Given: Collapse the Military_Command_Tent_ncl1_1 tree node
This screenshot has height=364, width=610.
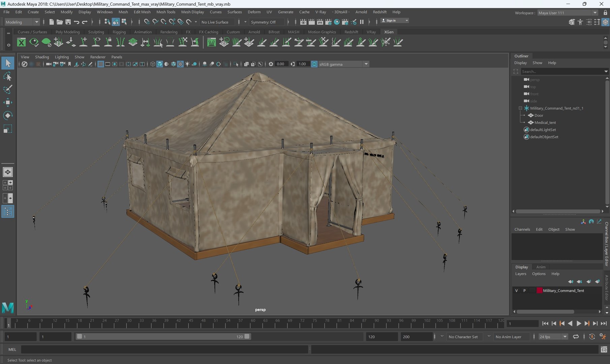Looking at the screenshot, I should 520,108.
